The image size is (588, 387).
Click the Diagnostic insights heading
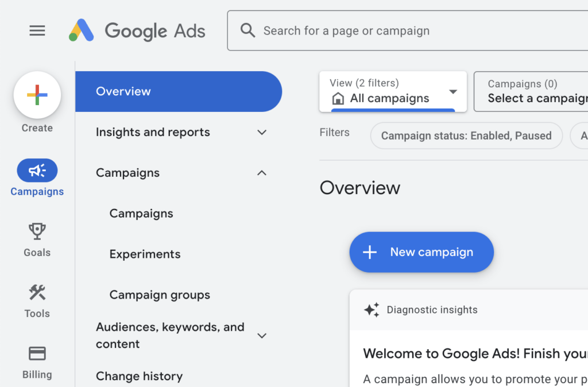tap(432, 309)
